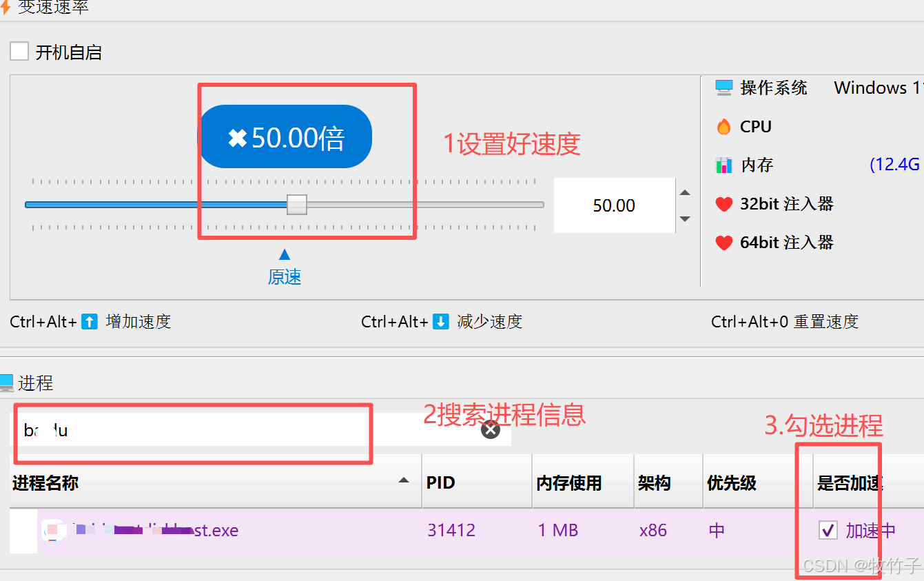Click the 32bit 注入器 label
This screenshot has width=924, height=581.
(x=787, y=204)
